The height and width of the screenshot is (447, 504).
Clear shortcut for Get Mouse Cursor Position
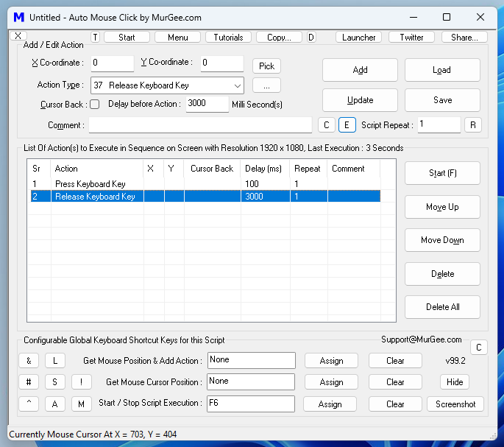(x=395, y=382)
